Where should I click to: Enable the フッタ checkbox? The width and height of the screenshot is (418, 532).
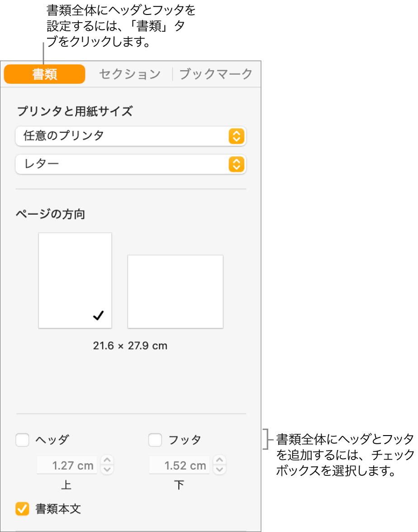click(155, 440)
